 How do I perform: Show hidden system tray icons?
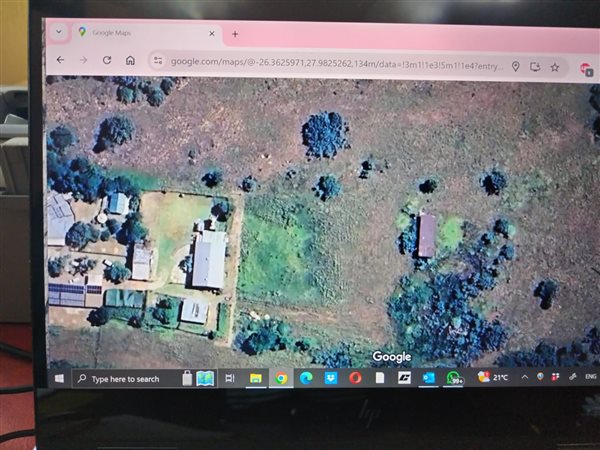point(525,377)
